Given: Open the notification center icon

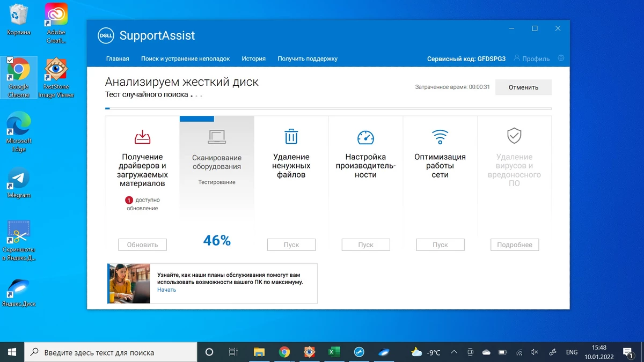Looking at the screenshot, I should pyautogui.click(x=627, y=352).
